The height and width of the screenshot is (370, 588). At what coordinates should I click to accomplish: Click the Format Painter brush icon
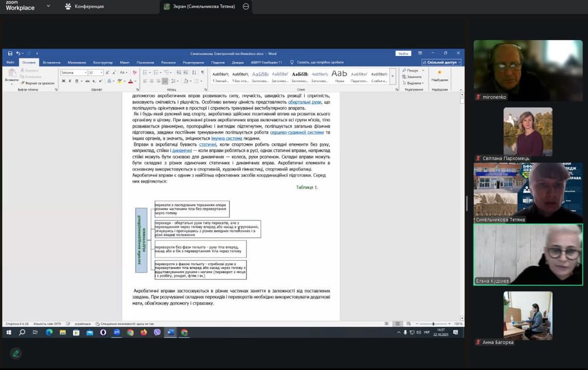pos(23,83)
